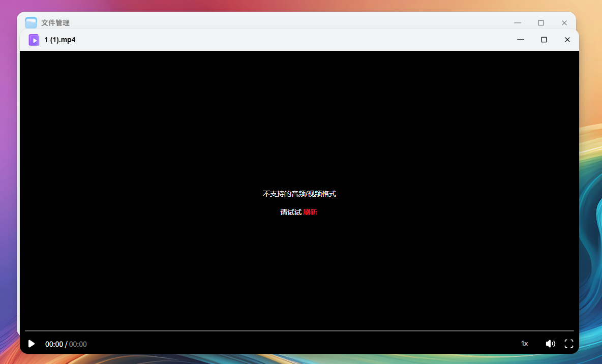
Task: Click the 文件管理 folder icon in background window
Action: pyautogui.click(x=31, y=23)
